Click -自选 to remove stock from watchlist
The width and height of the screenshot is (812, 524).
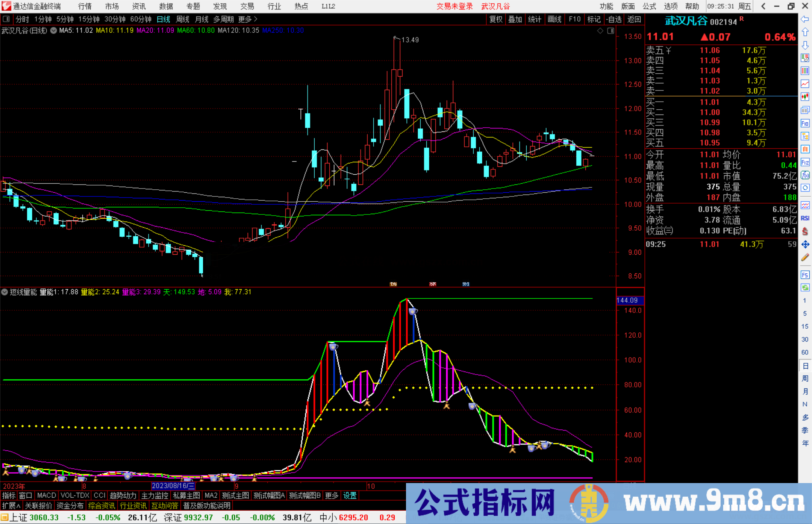tap(614, 19)
